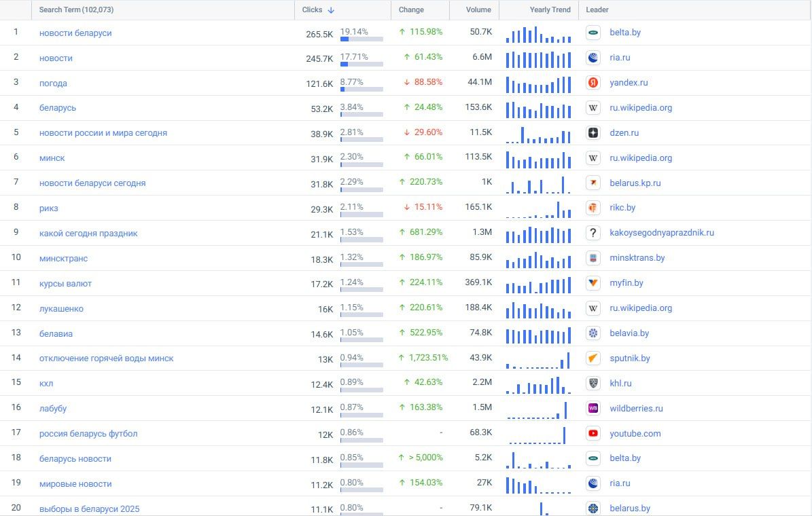Click the khl.ru leader icon
Image resolution: width=812 pixels, height=516 pixels.
(x=593, y=384)
